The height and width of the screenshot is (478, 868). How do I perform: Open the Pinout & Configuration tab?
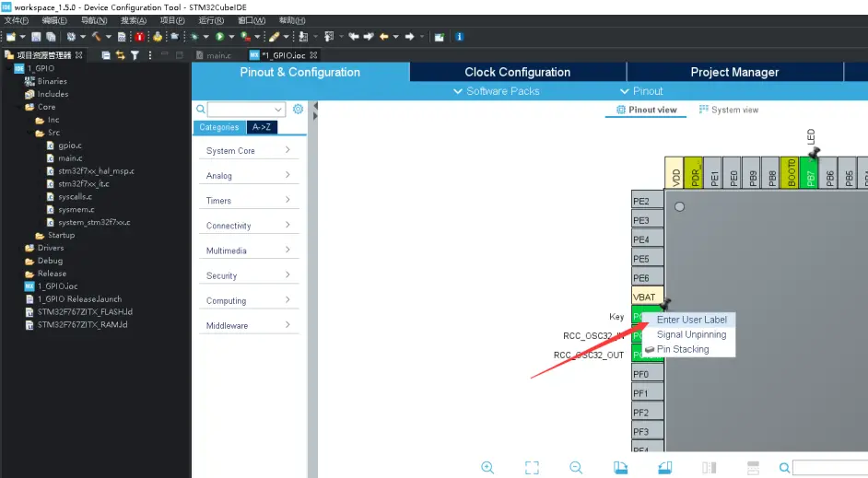point(300,72)
